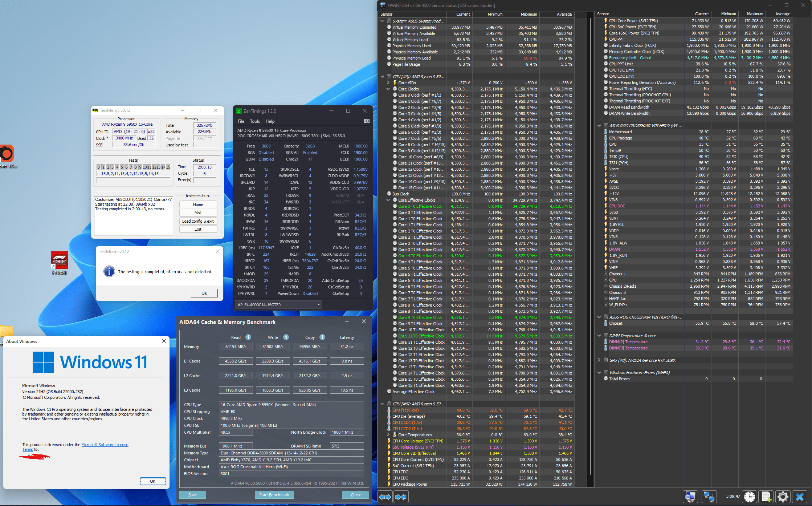Open ZenTimings A2: F4-4000C14-16GTZR module dropdown

click(278, 305)
